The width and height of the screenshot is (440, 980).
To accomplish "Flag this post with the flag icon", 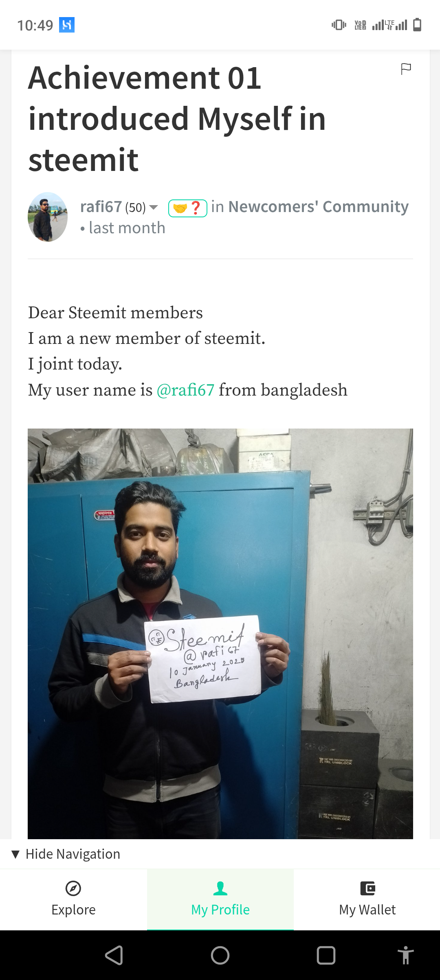I will [406, 69].
